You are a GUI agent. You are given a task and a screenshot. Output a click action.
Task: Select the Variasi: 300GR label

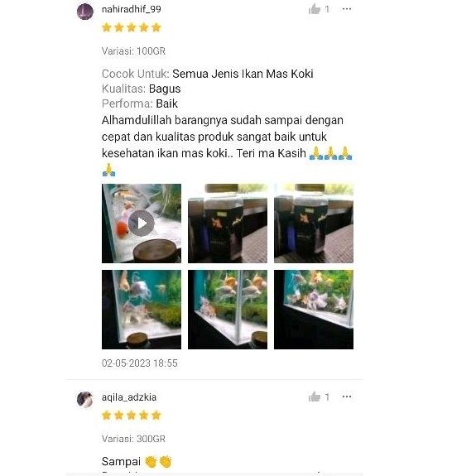point(133,439)
